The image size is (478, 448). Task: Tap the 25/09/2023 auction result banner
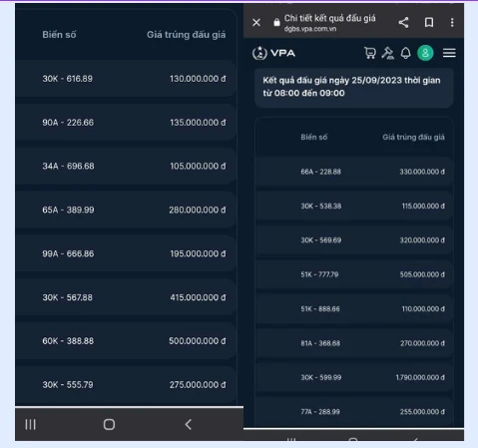pos(354,87)
